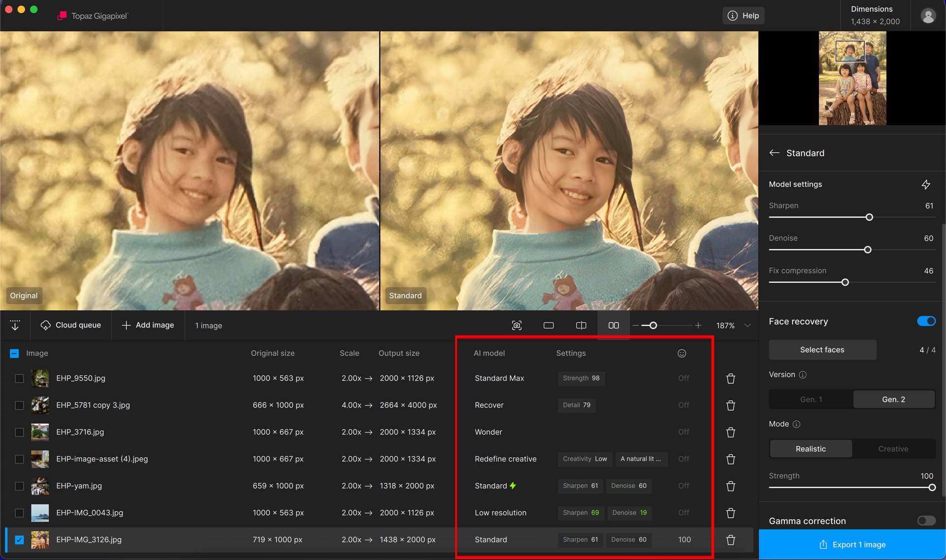Click the Export 1 image button
This screenshot has height=560, width=946.
[852, 544]
